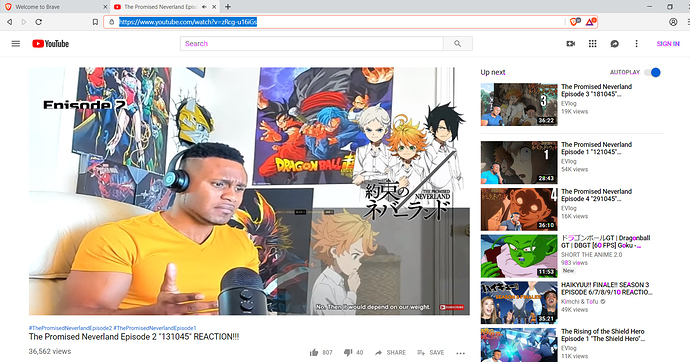The image size is (690, 362).
Task: Like the video with thumbs up
Action: pos(314,352)
